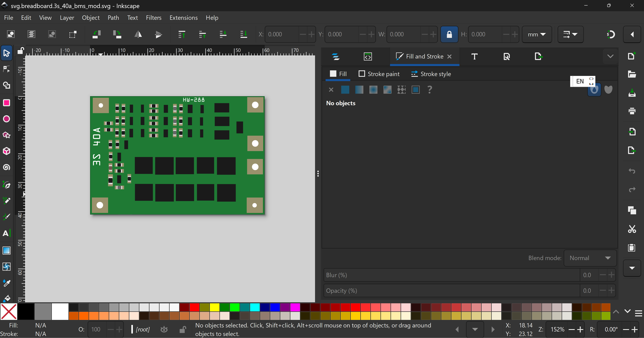This screenshot has width=644, height=338.
Task: Pick the yellow swatch in palette
Action: [215, 307]
